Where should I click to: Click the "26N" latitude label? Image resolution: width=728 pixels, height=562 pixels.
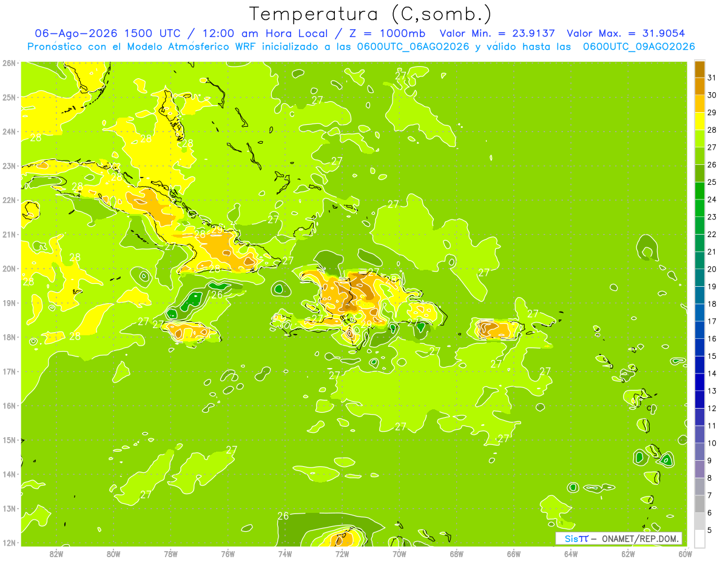click(x=9, y=63)
